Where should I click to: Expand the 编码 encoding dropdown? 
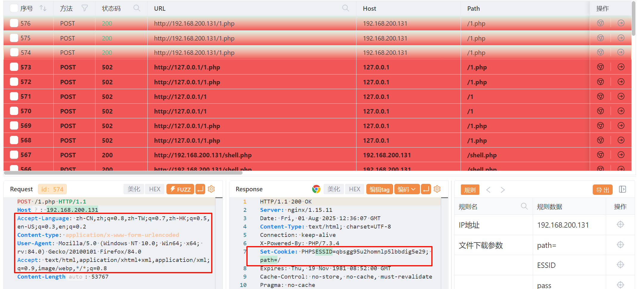pos(407,189)
